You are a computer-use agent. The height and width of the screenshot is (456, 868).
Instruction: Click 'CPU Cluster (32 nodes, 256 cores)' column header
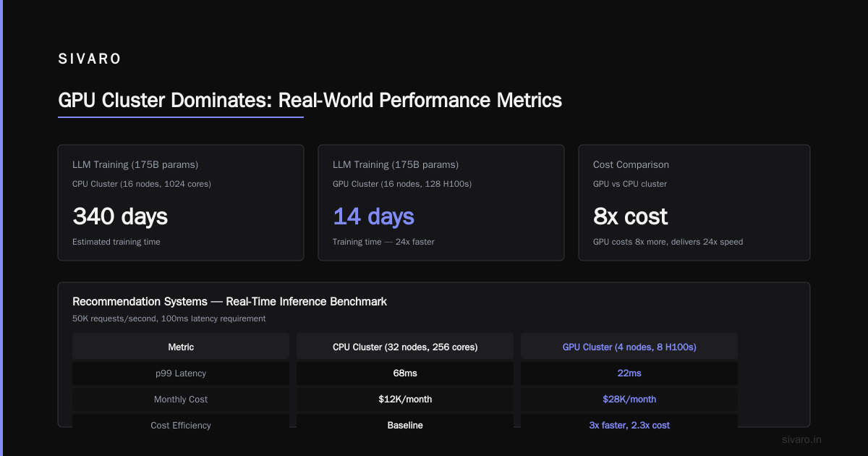pos(405,347)
